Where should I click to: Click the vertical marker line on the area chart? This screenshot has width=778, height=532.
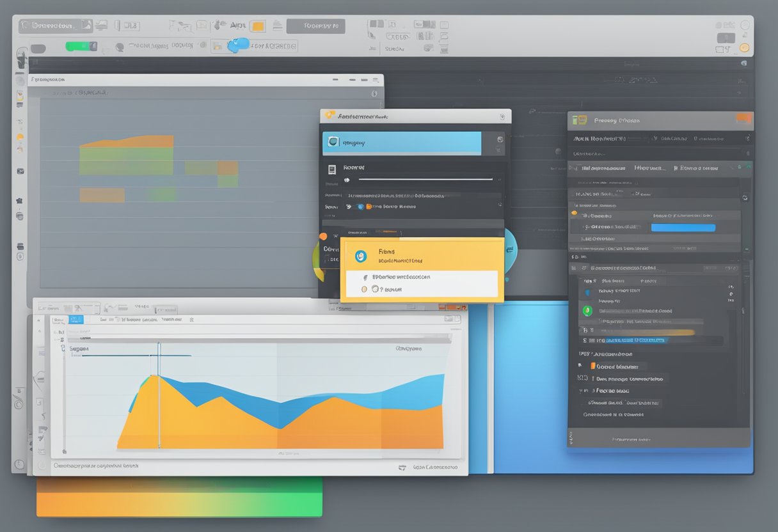point(159,396)
